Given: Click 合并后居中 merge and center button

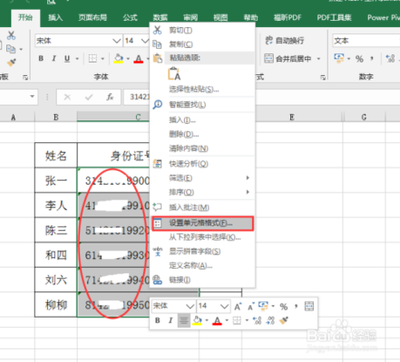Looking at the screenshot, I should (x=288, y=59).
